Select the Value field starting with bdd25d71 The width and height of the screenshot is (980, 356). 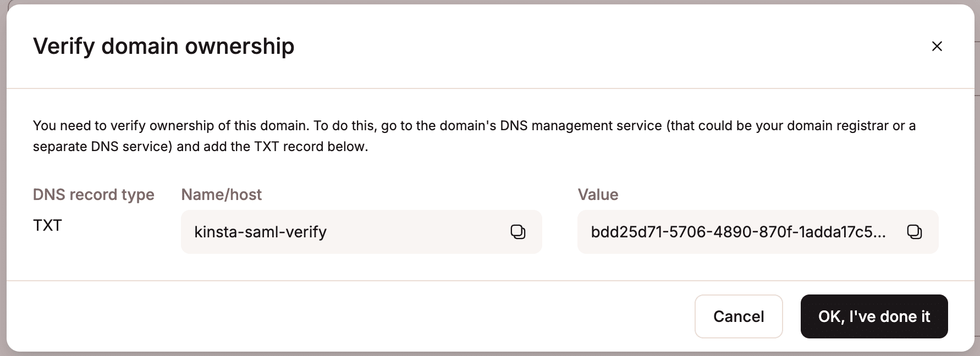715,232
